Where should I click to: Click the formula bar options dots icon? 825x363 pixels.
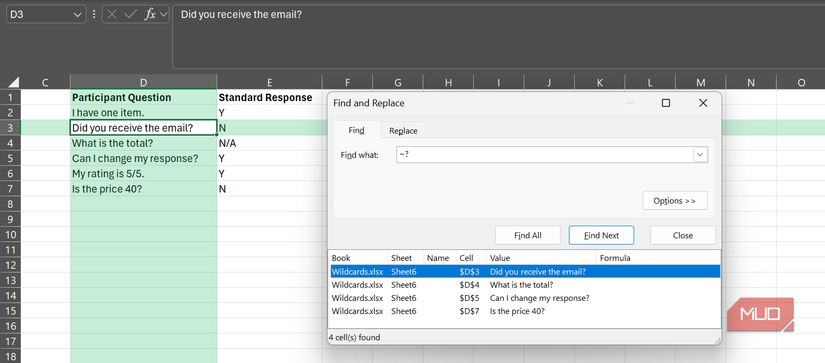pyautogui.click(x=94, y=15)
